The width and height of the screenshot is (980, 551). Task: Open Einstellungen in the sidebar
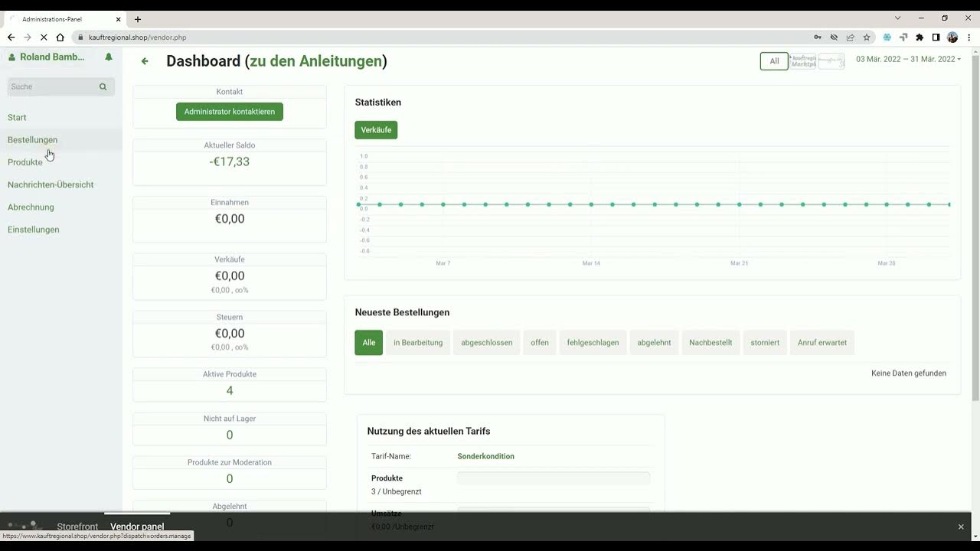click(33, 230)
